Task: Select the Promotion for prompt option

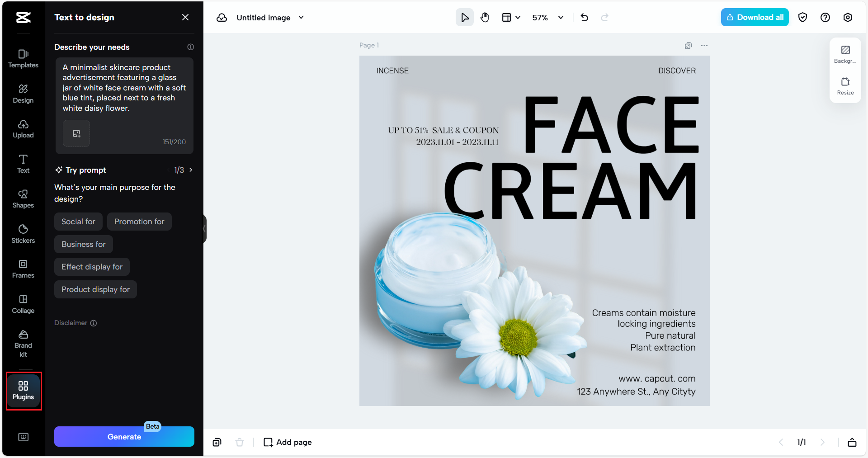Action: pyautogui.click(x=139, y=222)
